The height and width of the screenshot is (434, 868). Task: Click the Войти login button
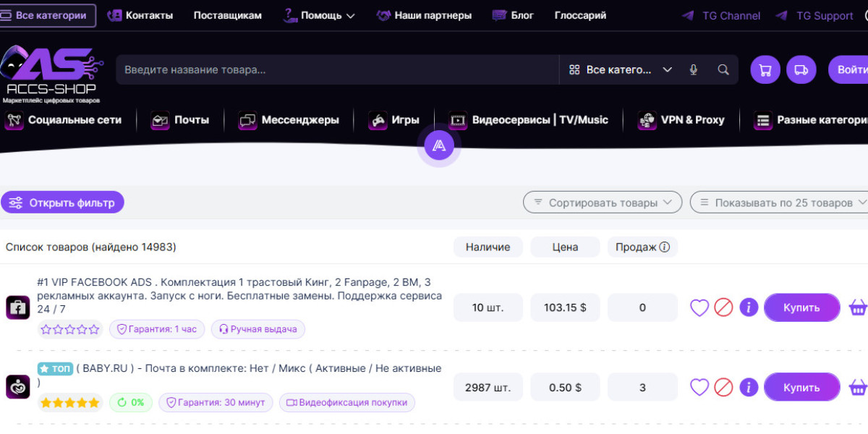[848, 70]
